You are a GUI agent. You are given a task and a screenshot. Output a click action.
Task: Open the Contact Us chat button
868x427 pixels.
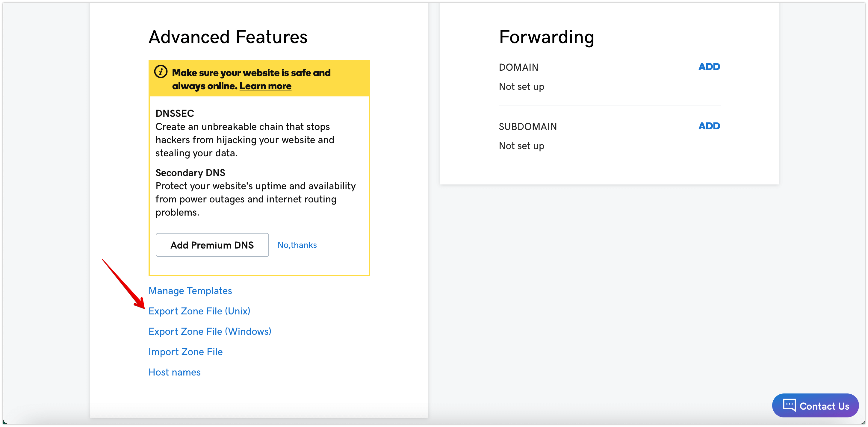click(815, 405)
